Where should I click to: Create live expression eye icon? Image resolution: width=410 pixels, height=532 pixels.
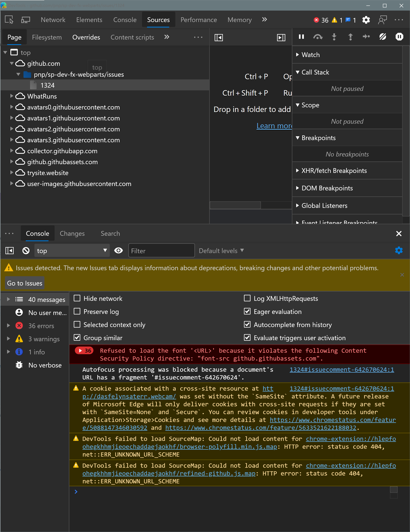pyautogui.click(x=119, y=251)
